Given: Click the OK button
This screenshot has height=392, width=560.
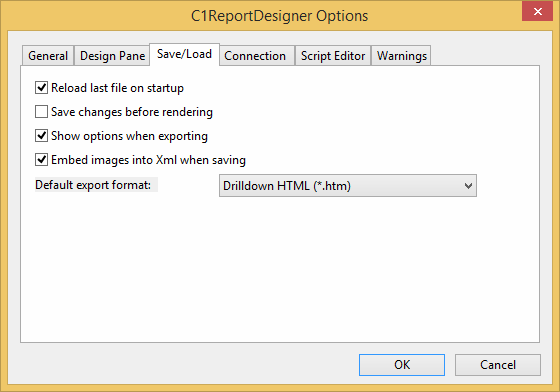Looking at the screenshot, I should pos(402,365).
